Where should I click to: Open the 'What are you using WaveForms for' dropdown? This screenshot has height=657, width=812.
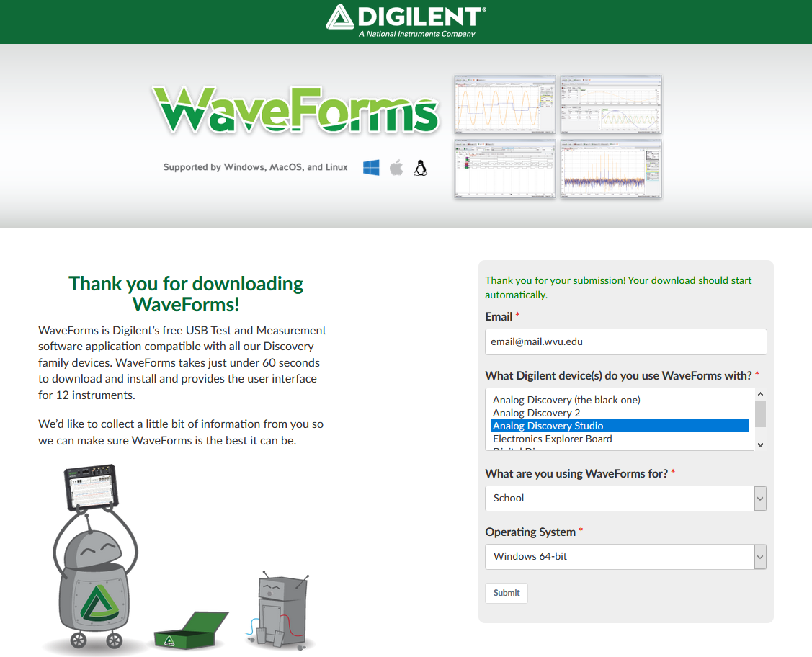(x=625, y=498)
